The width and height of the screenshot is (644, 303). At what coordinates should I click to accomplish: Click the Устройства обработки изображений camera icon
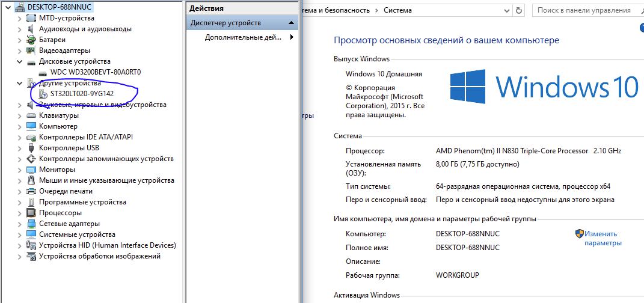click(x=31, y=256)
